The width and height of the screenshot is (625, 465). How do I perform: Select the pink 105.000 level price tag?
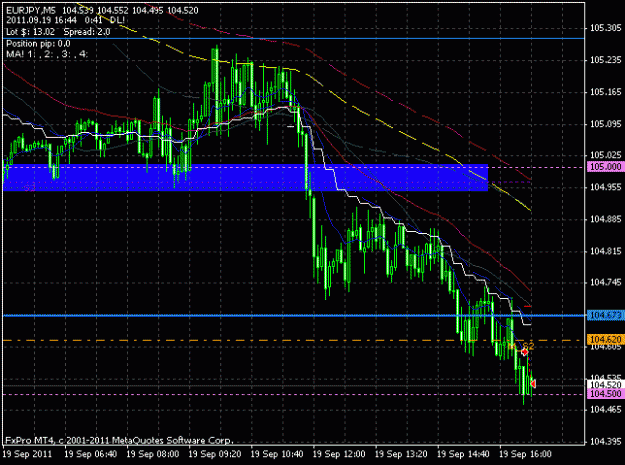click(x=605, y=167)
